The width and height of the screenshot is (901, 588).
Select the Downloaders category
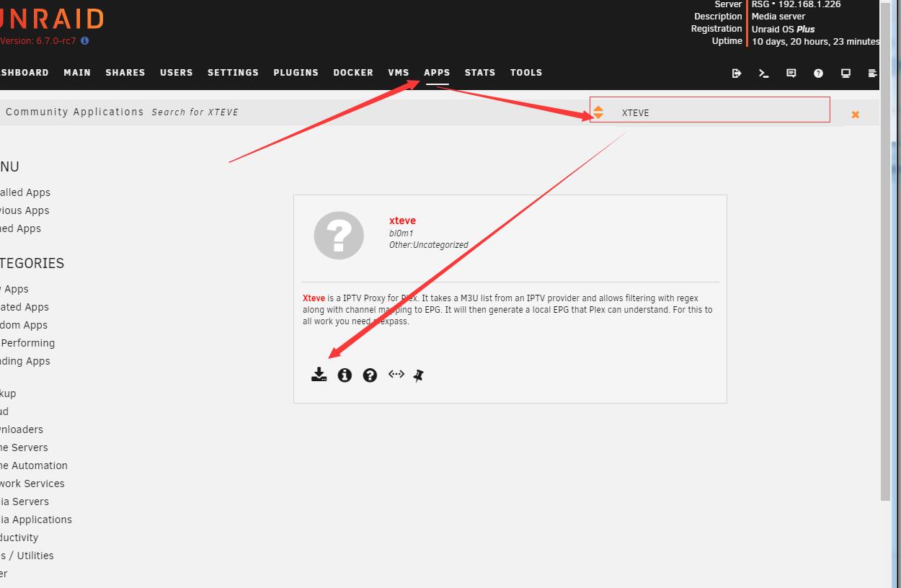click(x=22, y=429)
